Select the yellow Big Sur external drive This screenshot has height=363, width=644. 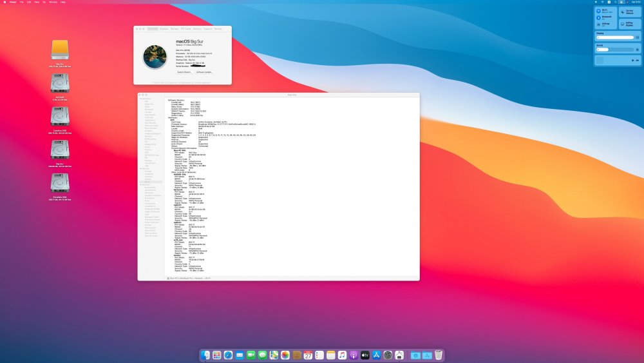[x=60, y=50]
